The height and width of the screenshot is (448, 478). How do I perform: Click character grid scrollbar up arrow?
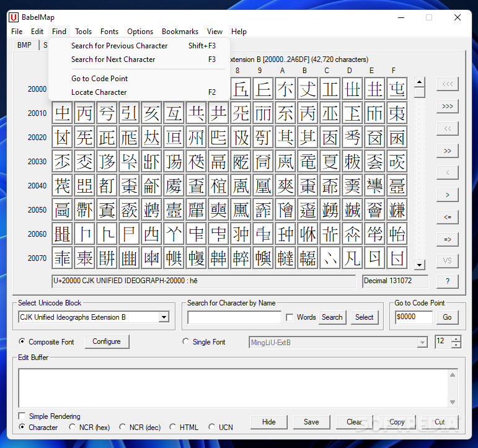(x=420, y=82)
